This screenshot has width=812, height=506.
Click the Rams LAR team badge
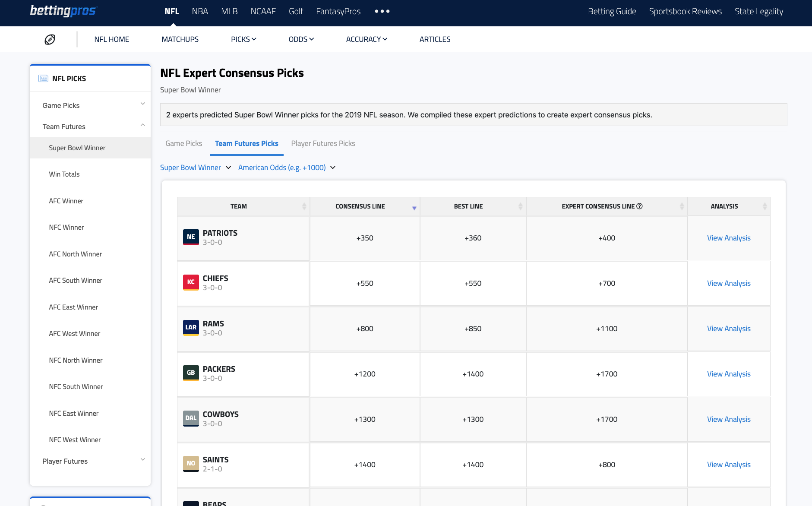(x=191, y=328)
